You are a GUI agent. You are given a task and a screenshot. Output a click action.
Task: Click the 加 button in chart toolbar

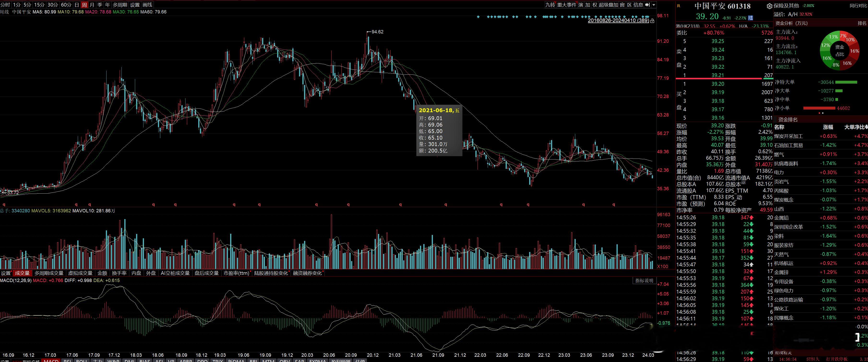point(588,5)
